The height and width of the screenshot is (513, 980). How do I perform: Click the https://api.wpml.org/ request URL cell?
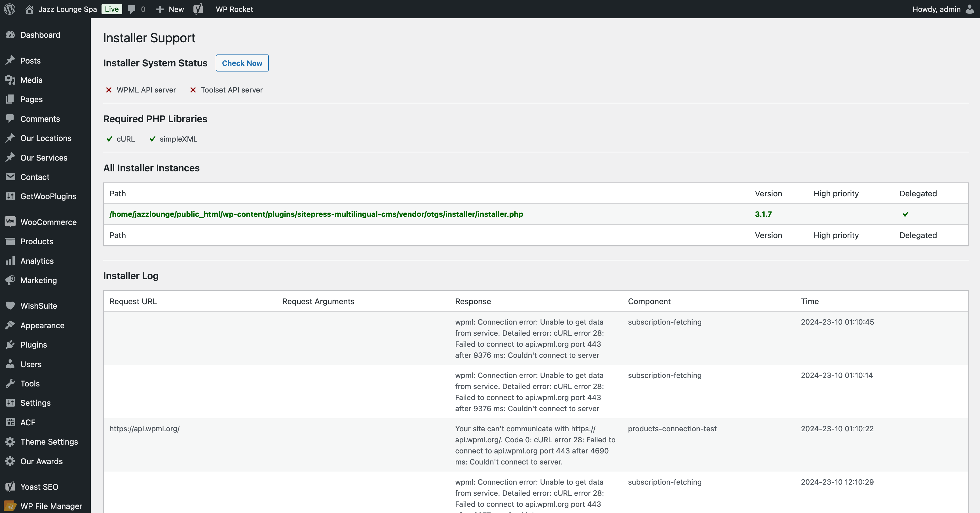click(145, 428)
